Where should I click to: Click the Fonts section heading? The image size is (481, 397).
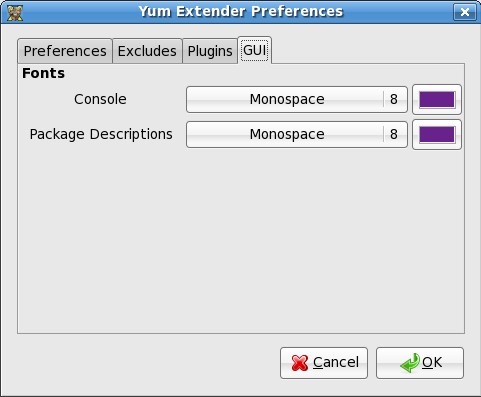[43, 73]
